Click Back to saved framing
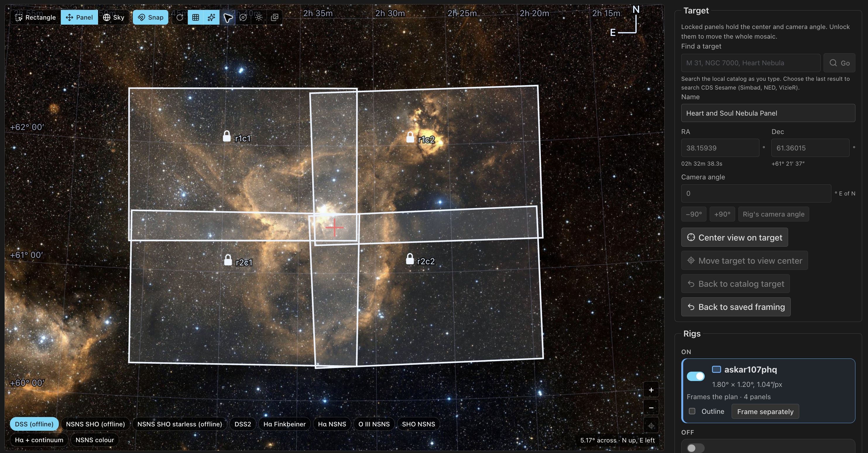Image resolution: width=868 pixels, height=453 pixels. click(x=736, y=307)
